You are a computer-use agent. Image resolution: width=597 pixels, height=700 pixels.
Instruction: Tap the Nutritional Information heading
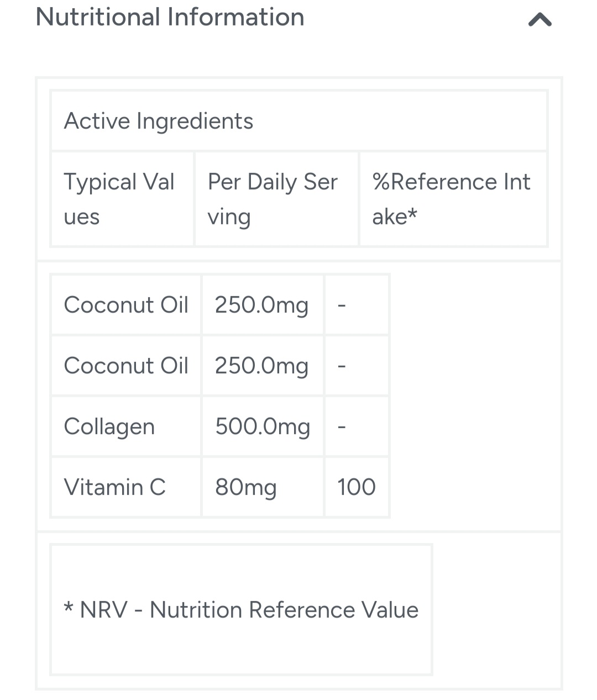pyautogui.click(x=170, y=17)
